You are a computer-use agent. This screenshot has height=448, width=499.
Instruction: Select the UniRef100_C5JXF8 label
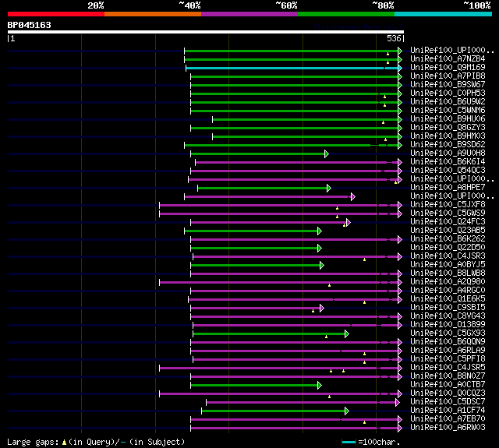point(448,205)
